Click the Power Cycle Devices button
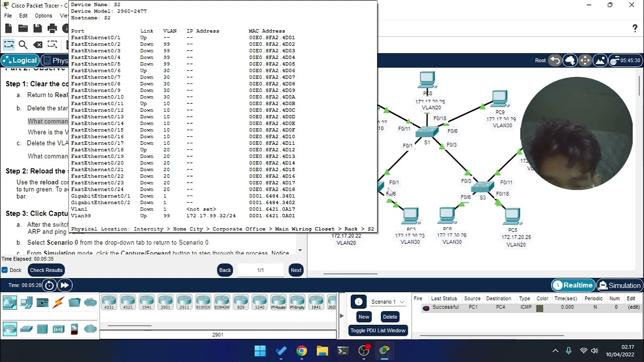The image size is (644, 362). [x=49, y=286]
